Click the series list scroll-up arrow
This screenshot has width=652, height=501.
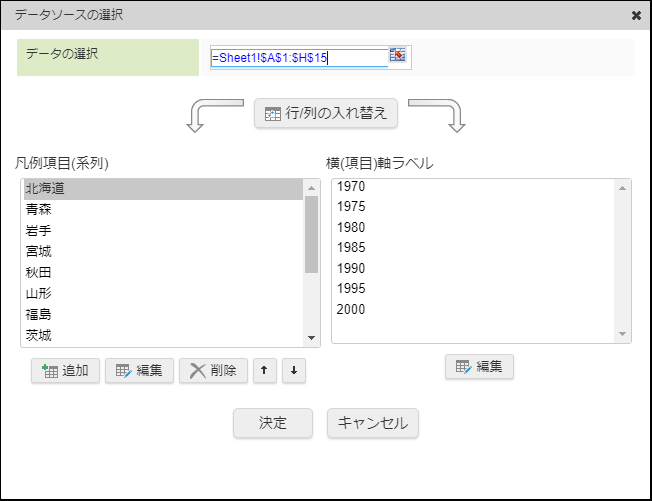pos(311,188)
